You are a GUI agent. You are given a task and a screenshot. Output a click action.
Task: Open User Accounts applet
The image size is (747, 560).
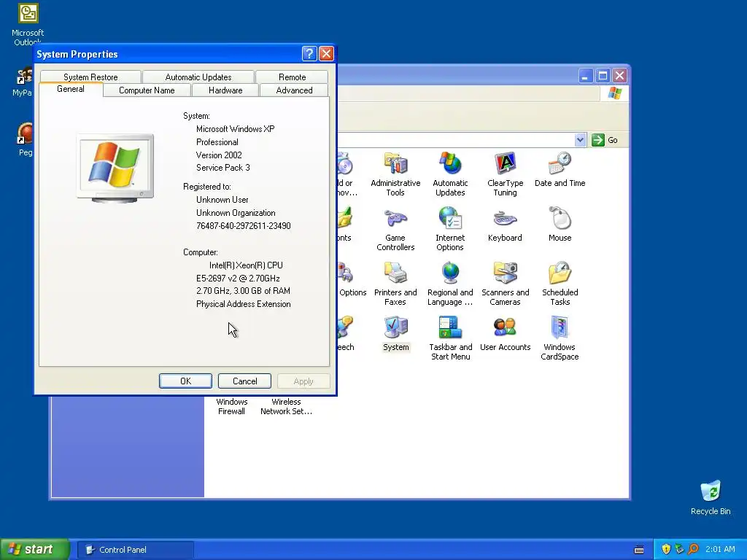[505, 334]
